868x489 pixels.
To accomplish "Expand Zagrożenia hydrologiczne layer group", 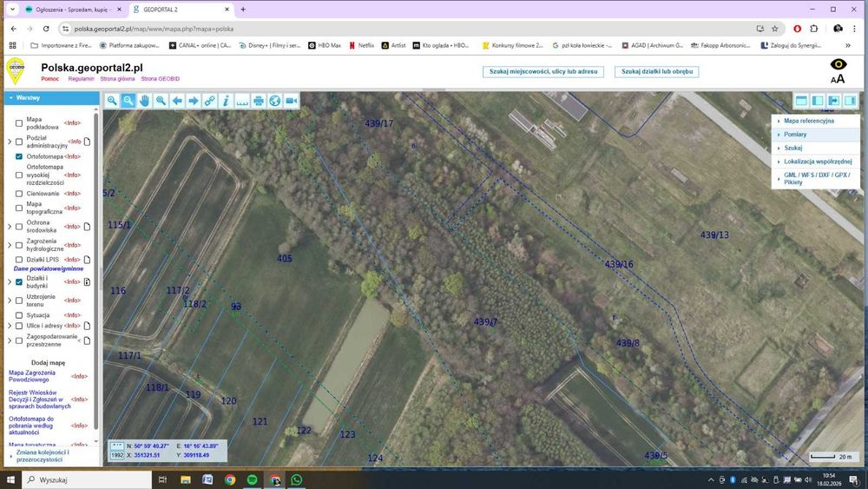I will (x=10, y=245).
